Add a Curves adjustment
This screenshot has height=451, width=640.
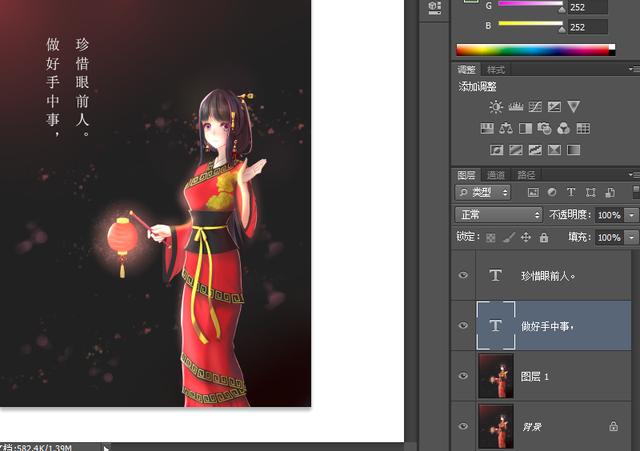click(535, 106)
